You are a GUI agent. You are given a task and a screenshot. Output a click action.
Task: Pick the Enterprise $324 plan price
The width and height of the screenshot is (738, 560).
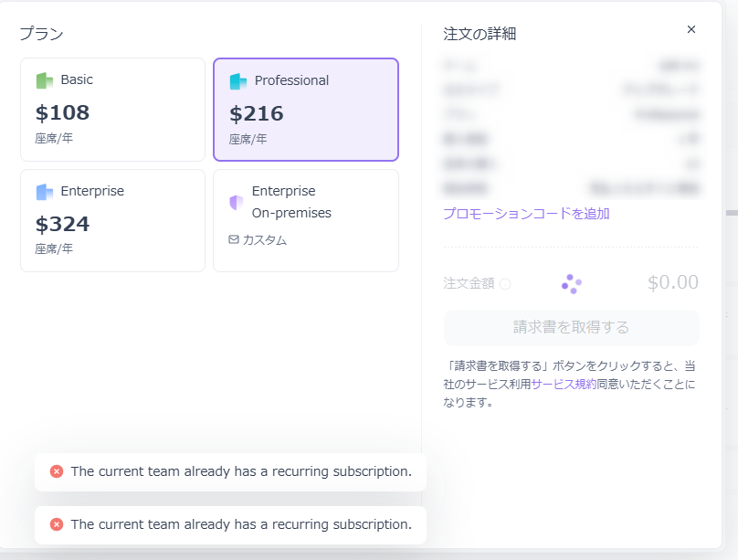coord(63,224)
